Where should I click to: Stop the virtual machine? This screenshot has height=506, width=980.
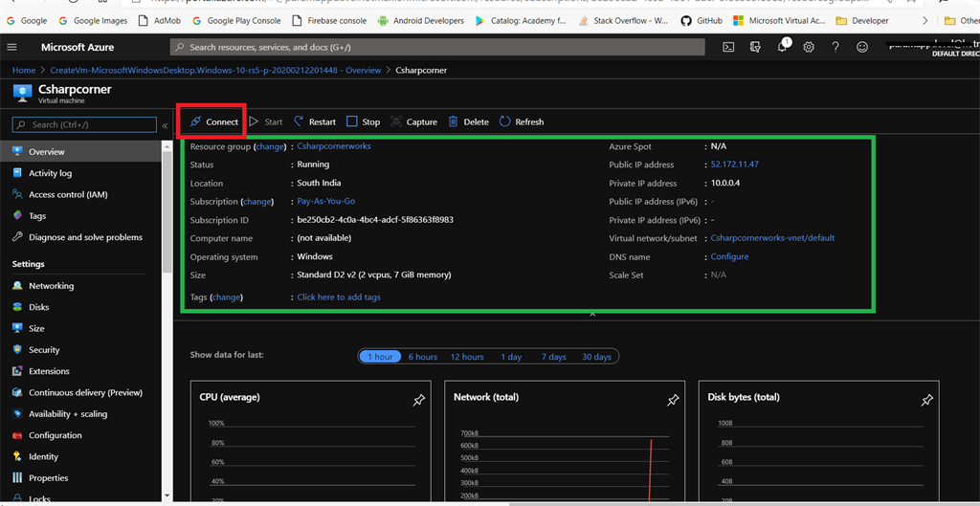click(x=363, y=121)
